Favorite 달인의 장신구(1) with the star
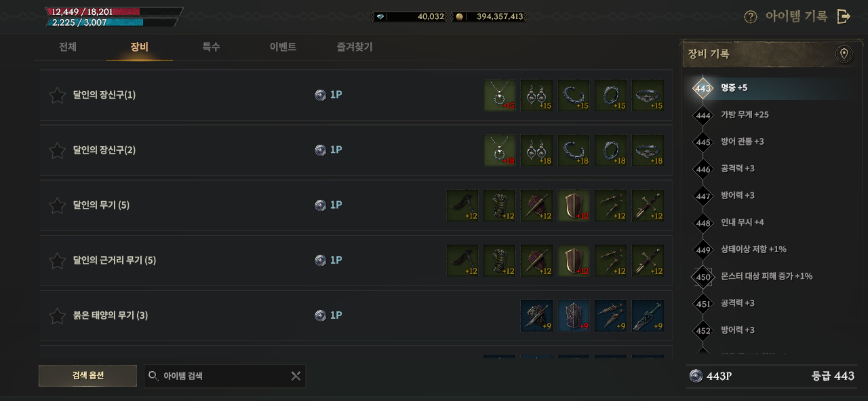868x401 pixels. pyautogui.click(x=57, y=95)
